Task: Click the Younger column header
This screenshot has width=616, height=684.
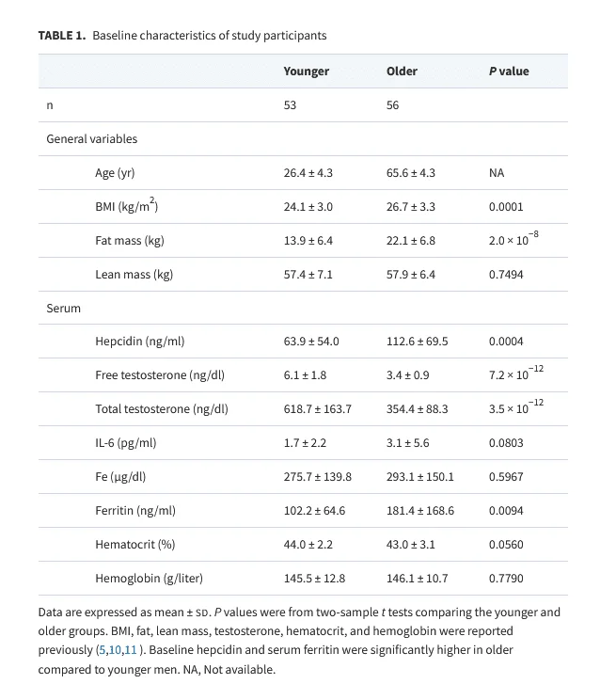Action: point(306,72)
